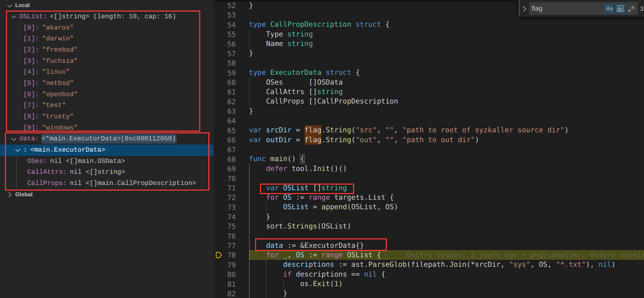Collapse the Local variables section
The height and width of the screenshot is (298, 644).
9,5
